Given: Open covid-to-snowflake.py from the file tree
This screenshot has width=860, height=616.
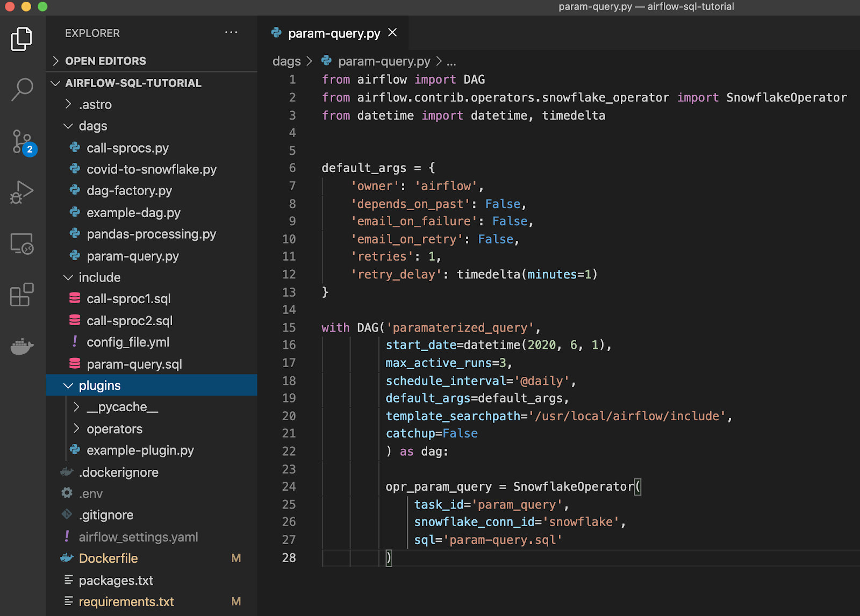Looking at the screenshot, I should click(x=151, y=169).
